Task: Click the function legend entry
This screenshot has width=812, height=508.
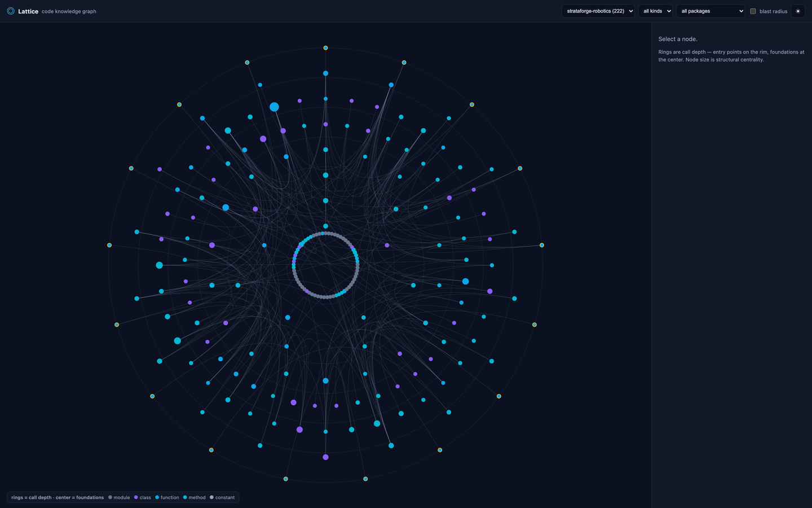Action: pos(167,497)
